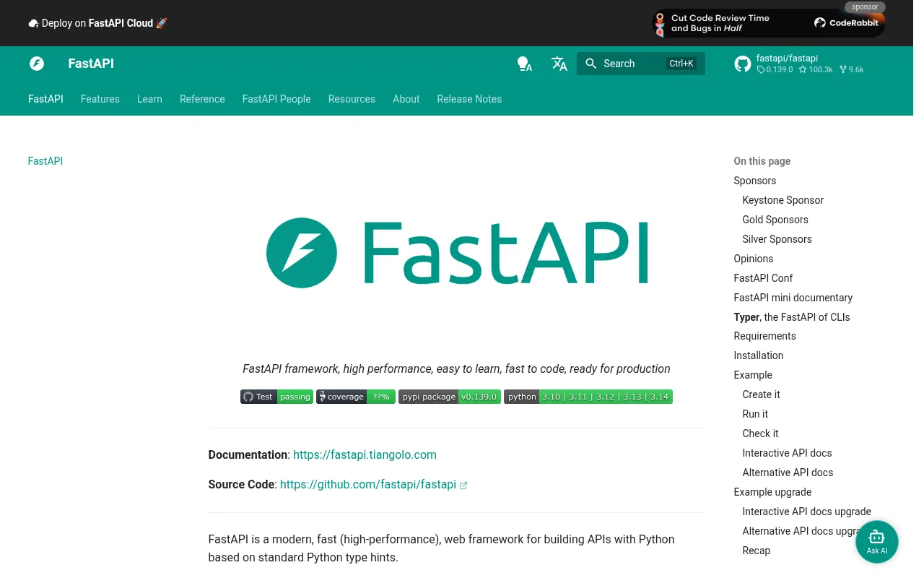Jump to Keystone Sponsor section
Image resolution: width=924 pixels, height=578 pixels.
[783, 200]
